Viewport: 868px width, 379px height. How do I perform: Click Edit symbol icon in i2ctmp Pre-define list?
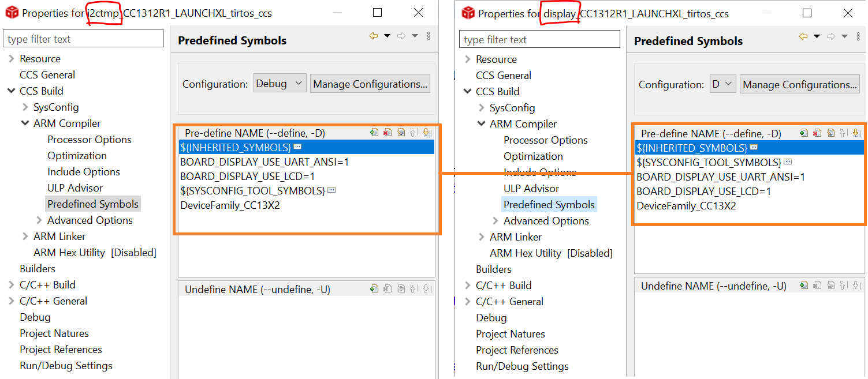click(x=401, y=133)
